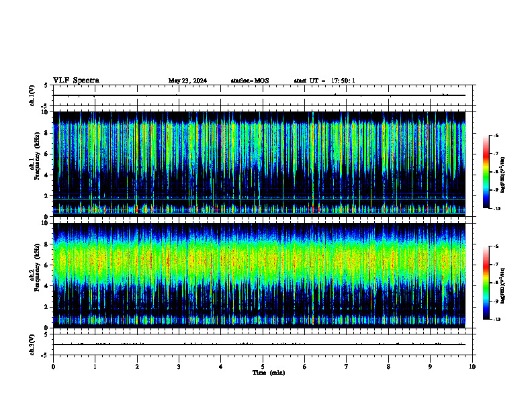Screen dimensions: 532x411
Task: Click the 'Time (min)' axis label
Action: tap(269, 373)
